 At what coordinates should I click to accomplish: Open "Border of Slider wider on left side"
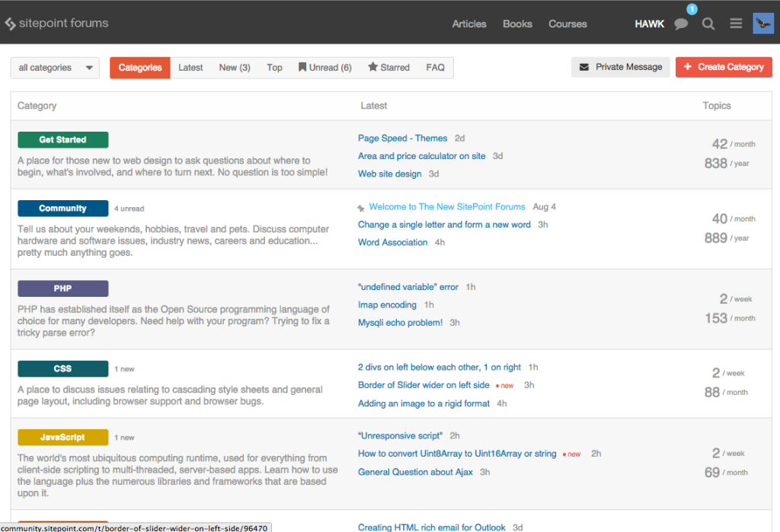424,385
